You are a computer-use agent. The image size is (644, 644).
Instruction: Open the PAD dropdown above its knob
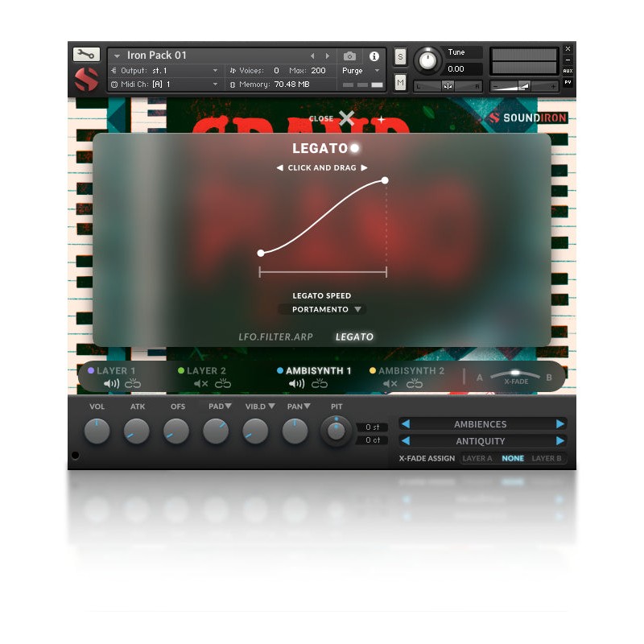(x=222, y=407)
